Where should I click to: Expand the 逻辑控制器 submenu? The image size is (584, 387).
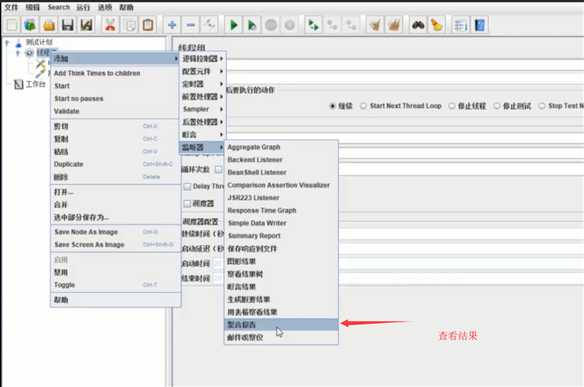pos(203,58)
